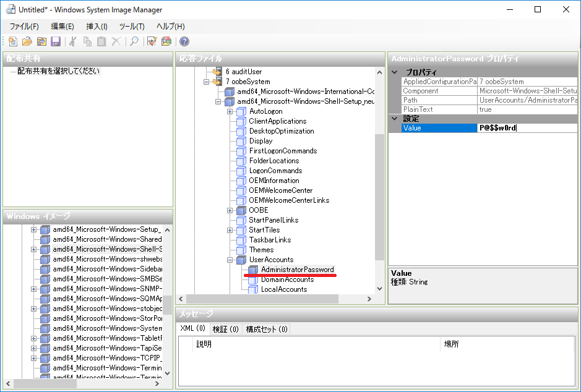Expand amd64_Microsoft-Windows-TabletF component node
Viewport: 581px width, 392px height.
[x=33, y=338]
